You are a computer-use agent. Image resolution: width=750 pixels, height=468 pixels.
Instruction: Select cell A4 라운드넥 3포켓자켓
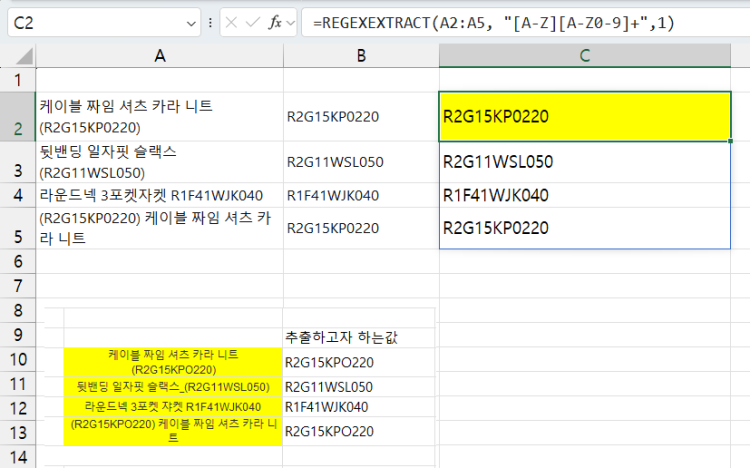tap(160, 195)
